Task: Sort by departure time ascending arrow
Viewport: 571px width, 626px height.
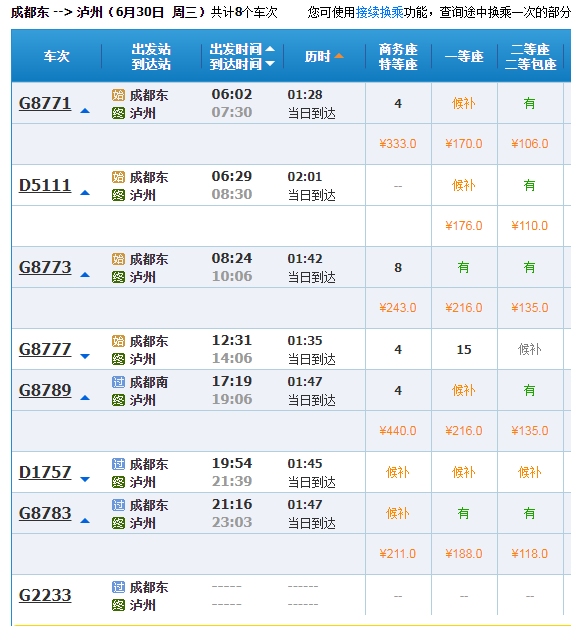Action: click(x=270, y=49)
